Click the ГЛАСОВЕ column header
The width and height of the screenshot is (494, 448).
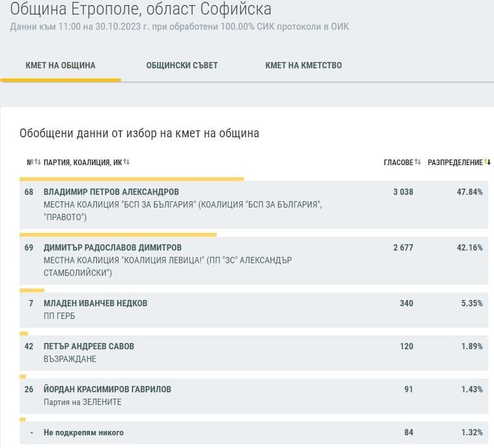398,163
